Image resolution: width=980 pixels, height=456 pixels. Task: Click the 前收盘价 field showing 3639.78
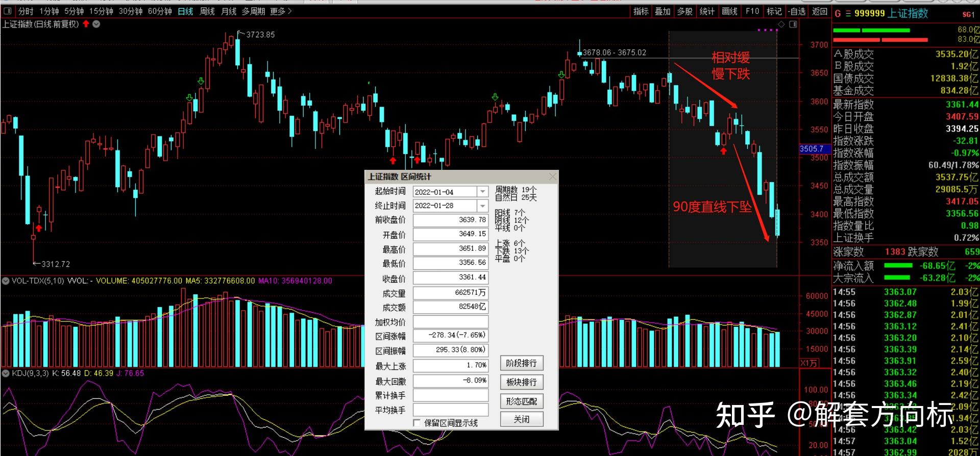coord(451,220)
